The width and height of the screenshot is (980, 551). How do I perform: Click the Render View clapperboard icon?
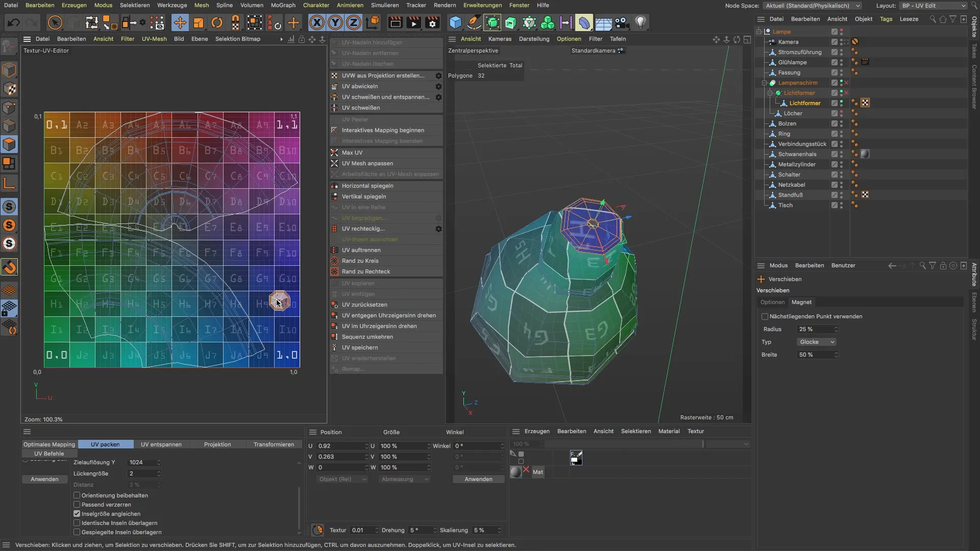click(395, 22)
